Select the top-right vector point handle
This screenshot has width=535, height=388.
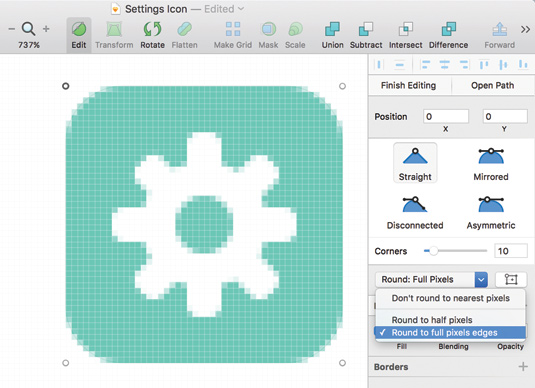point(342,86)
